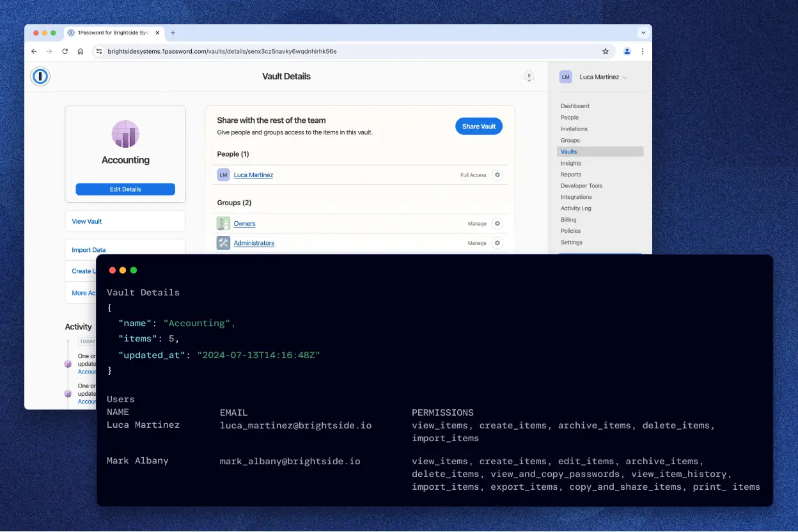Select Vaults in the sidebar
Viewport: 798px width, 532px height.
(x=600, y=152)
